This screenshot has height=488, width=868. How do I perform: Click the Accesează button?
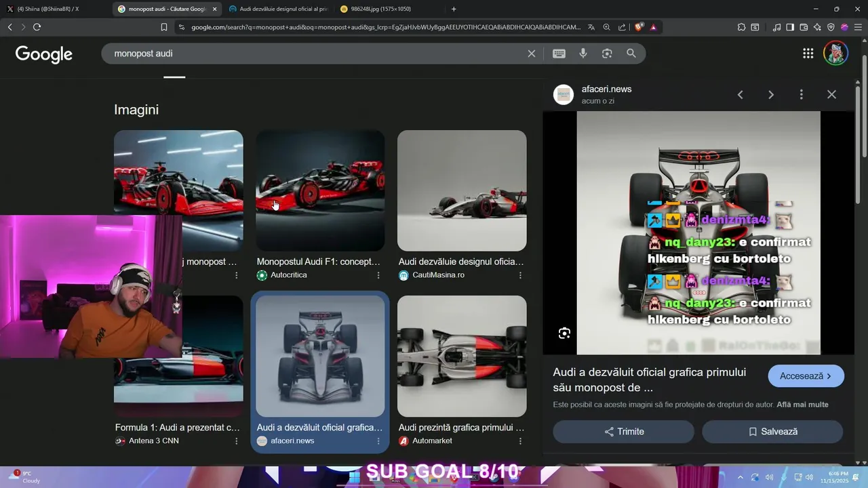806,376
